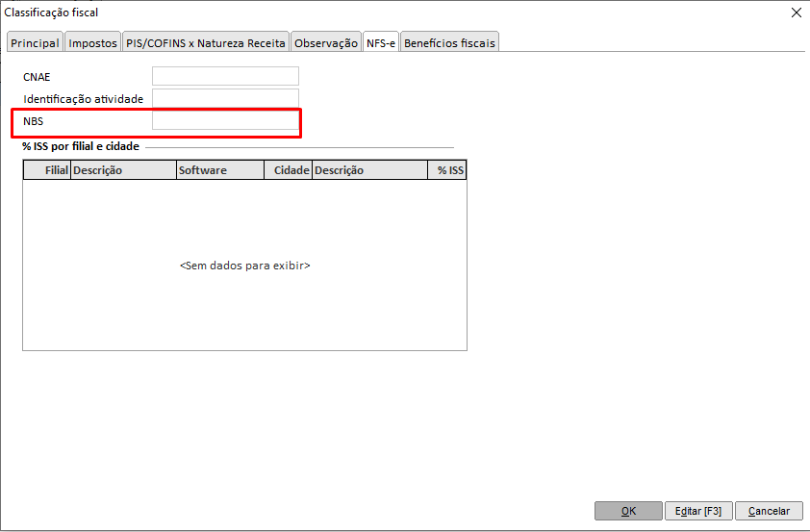The width and height of the screenshot is (810, 532).
Task: Switch to the Principal tab
Action: pyautogui.click(x=35, y=43)
